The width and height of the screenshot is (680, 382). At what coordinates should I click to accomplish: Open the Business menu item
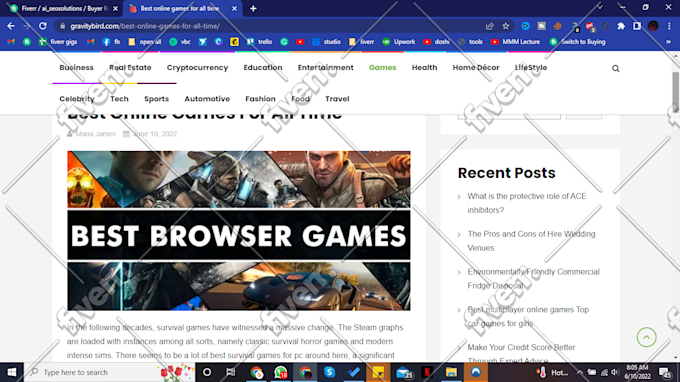(76, 68)
